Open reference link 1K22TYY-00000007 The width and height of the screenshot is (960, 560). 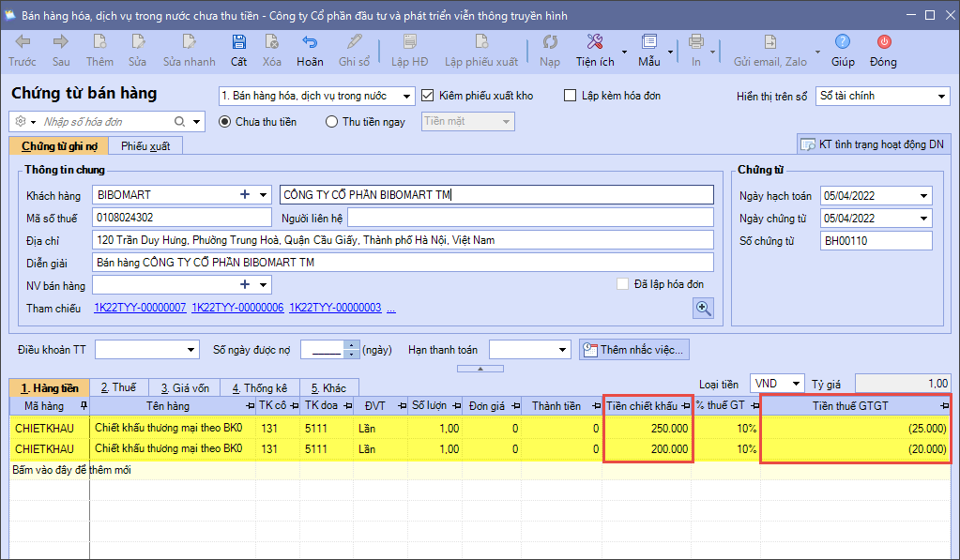tap(140, 308)
